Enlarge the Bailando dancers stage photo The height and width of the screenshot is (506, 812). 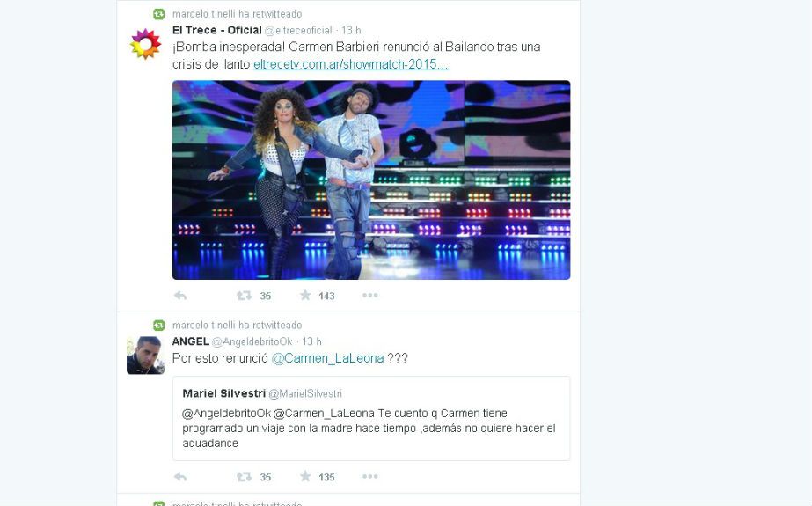371,180
